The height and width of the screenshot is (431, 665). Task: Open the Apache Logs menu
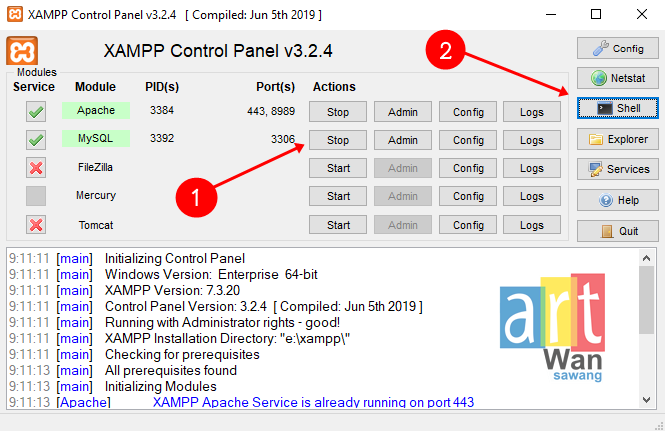coord(532,112)
